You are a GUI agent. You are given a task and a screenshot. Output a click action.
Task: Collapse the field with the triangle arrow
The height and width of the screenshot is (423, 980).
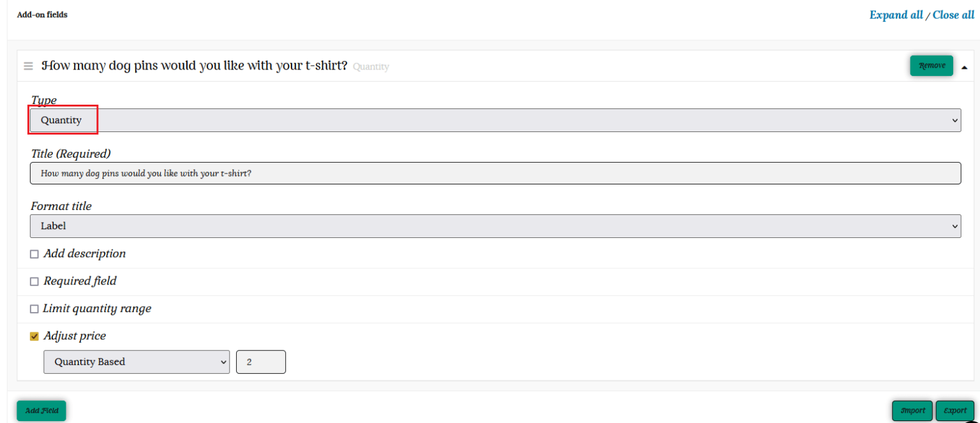point(964,67)
